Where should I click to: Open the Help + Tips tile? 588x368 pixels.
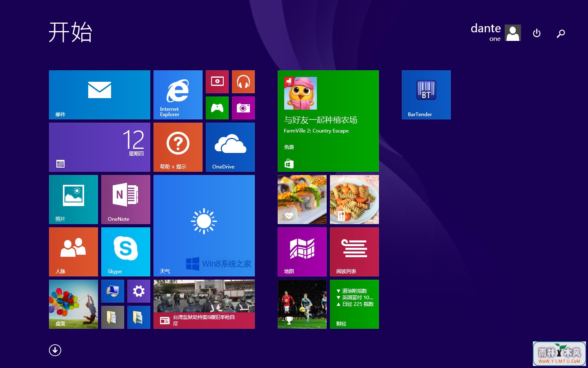click(x=178, y=147)
